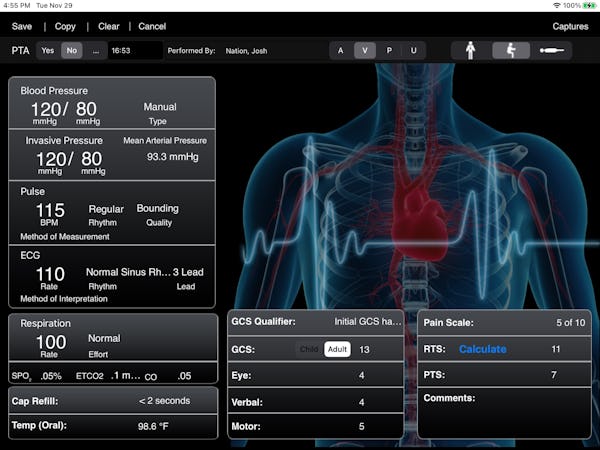Change blood pressure type Manual

point(160,107)
